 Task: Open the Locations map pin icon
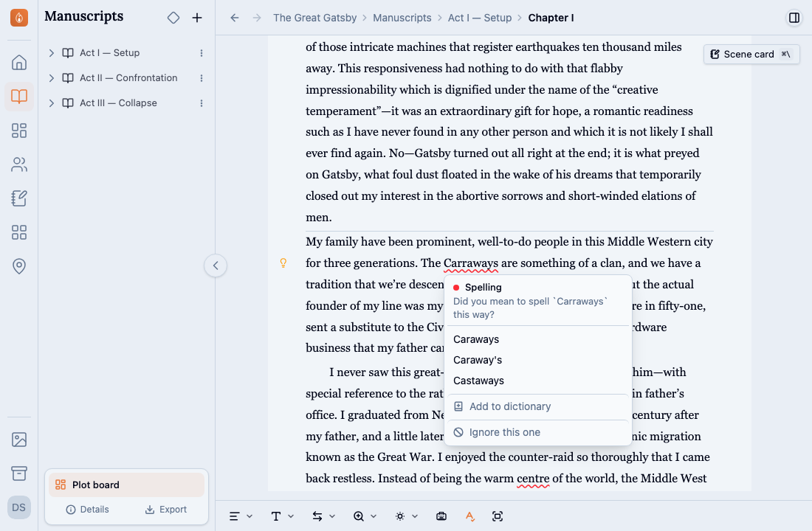pyautogui.click(x=19, y=266)
